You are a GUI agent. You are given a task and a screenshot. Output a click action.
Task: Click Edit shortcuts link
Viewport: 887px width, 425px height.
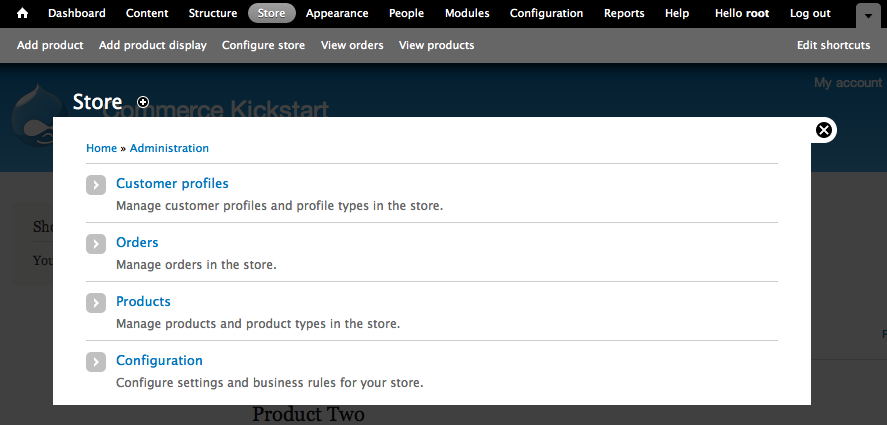tap(833, 45)
